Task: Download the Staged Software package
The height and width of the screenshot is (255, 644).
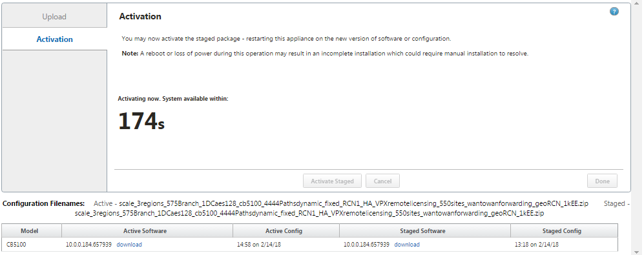Action: coord(407,245)
